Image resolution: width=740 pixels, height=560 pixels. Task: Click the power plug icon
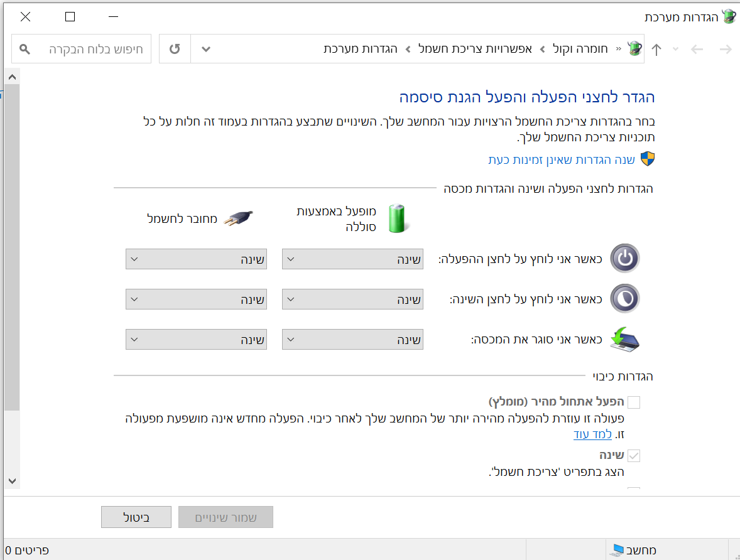(x=238, y=218)
